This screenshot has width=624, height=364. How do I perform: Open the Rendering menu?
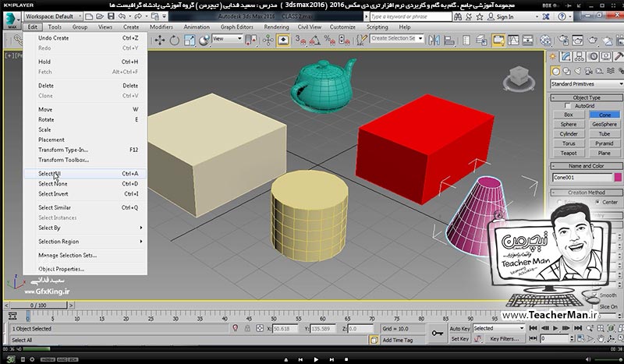tap(276, 27)
